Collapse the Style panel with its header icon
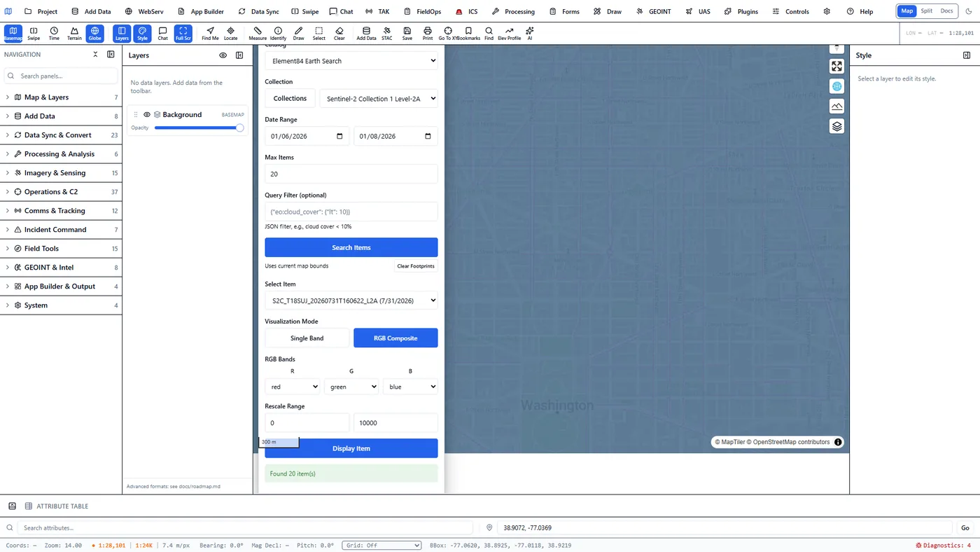Viewport: 980px width, 552px height. tap(967, 55)
